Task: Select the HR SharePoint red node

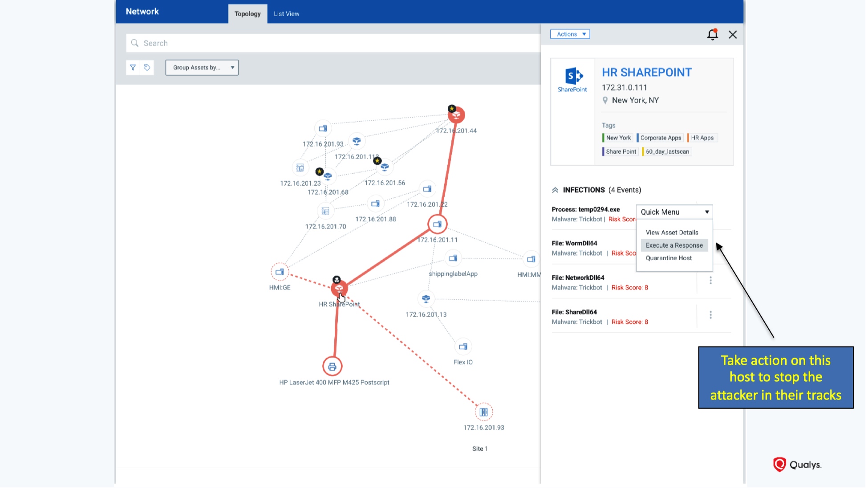Action: (x=339, y=288)
